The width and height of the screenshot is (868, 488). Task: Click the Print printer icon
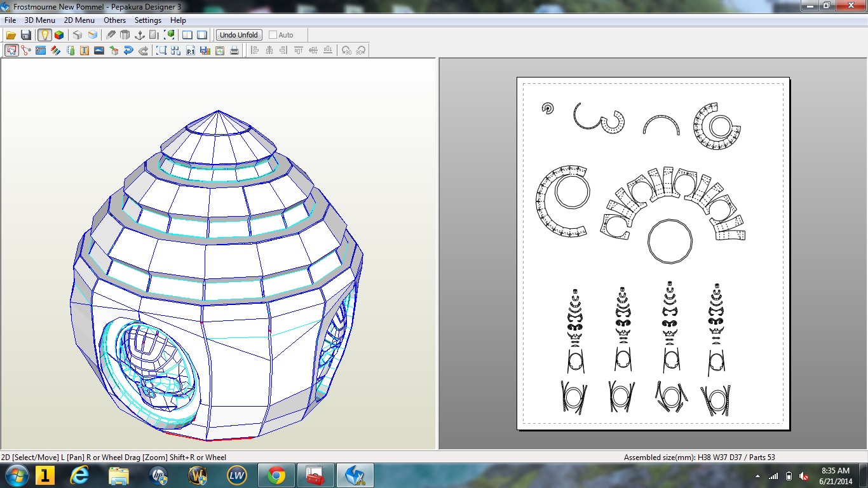234,50
